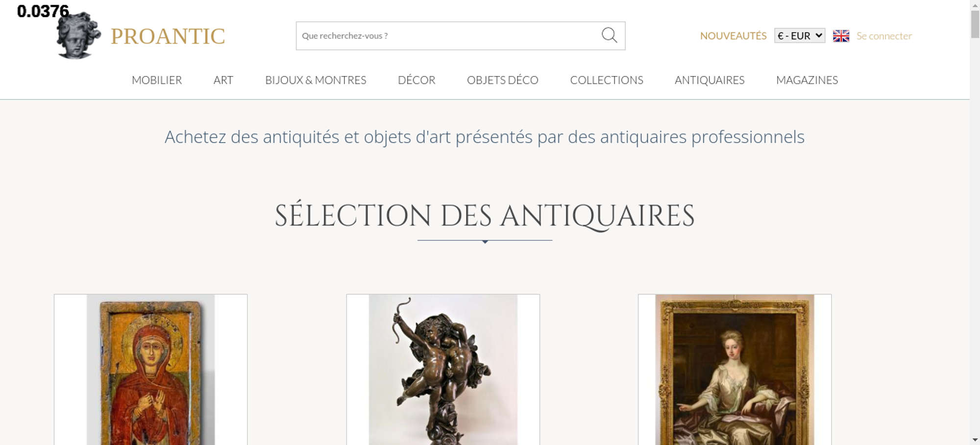Viewport: 980px width, 445px height.
Task: Click the NOUVEAUTÉS link
Action: pyautogui.click(x=733, y=36)
